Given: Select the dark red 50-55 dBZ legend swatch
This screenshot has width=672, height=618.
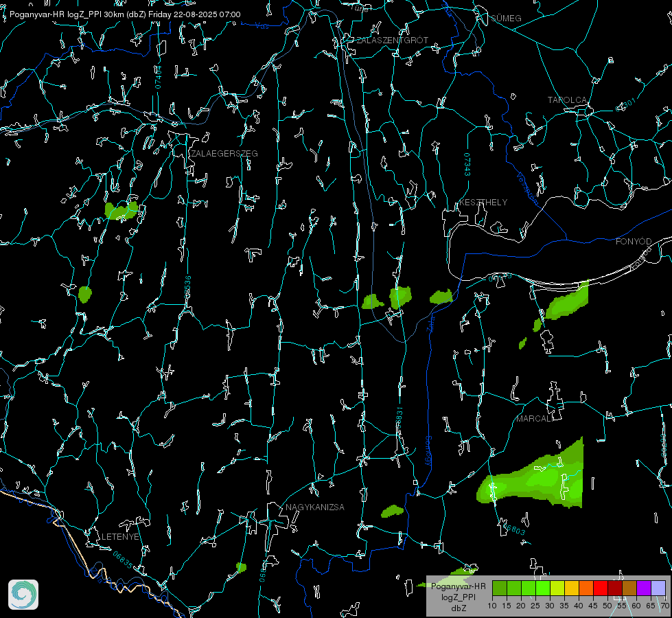Looking at the screenshot, I should [615, 588].
